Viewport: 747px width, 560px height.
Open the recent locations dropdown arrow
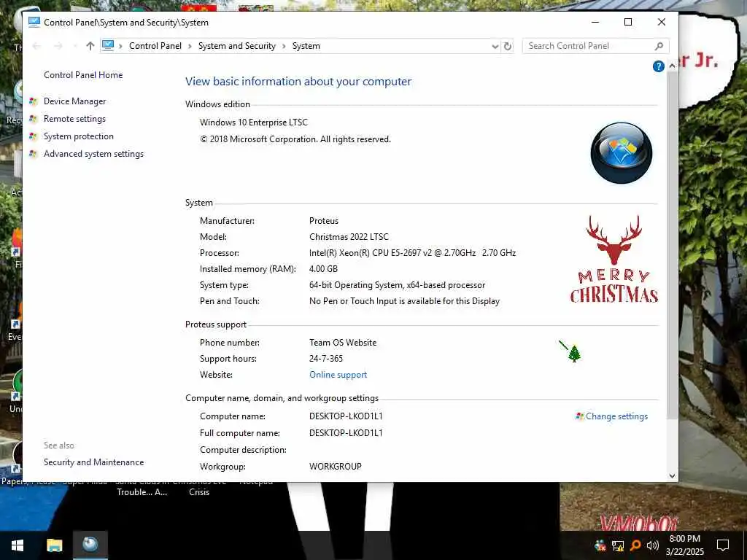pyautogui.click(x=75, y=46)
